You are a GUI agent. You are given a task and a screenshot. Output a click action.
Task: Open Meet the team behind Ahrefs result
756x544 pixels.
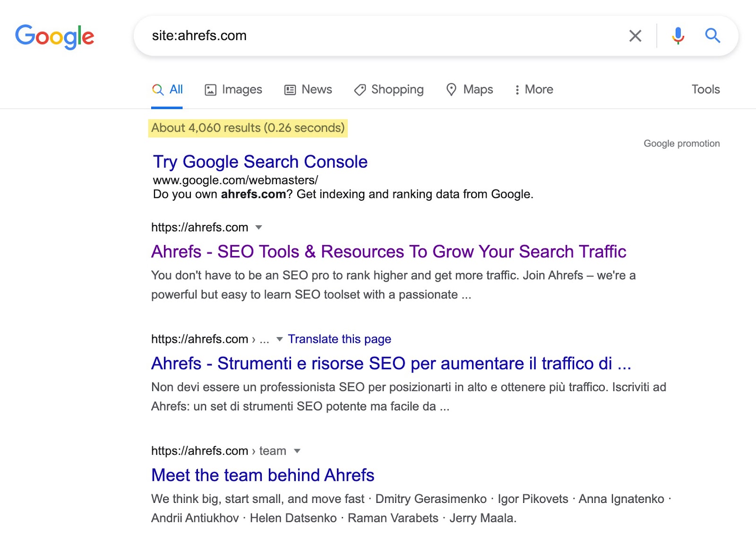pyautogui.click(x=263, y=476)
